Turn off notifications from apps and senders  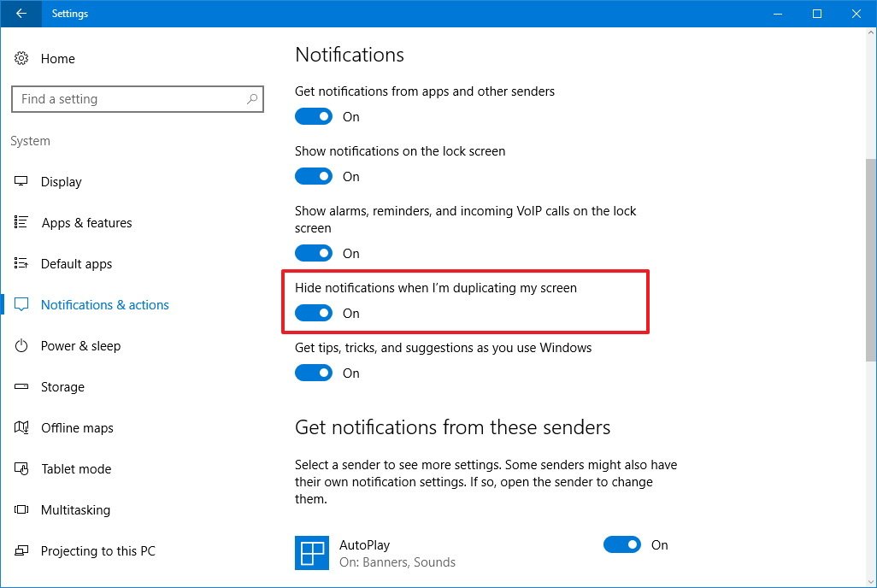click(x=314, y=117)
